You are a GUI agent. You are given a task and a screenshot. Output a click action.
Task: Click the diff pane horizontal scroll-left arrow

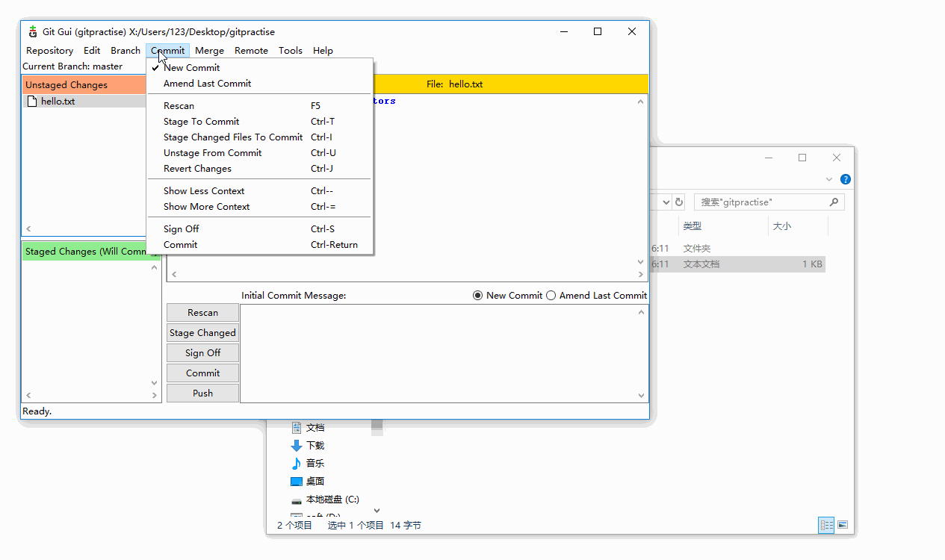click(x=174, y=275)
